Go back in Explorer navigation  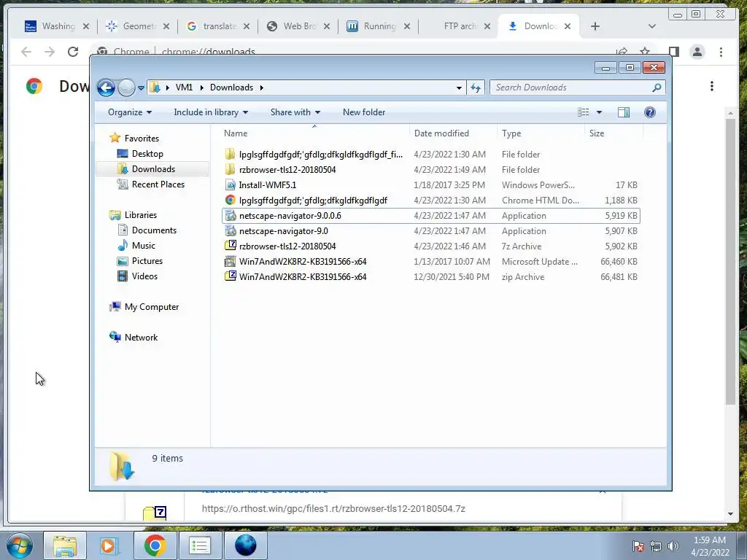pyautogui.click(x=106, y=87)
